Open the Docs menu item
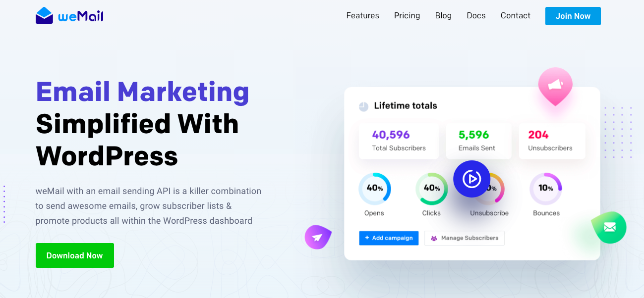The width and height of the screenshot is (644, 298). pyautogui.click(x=476, y=16)
